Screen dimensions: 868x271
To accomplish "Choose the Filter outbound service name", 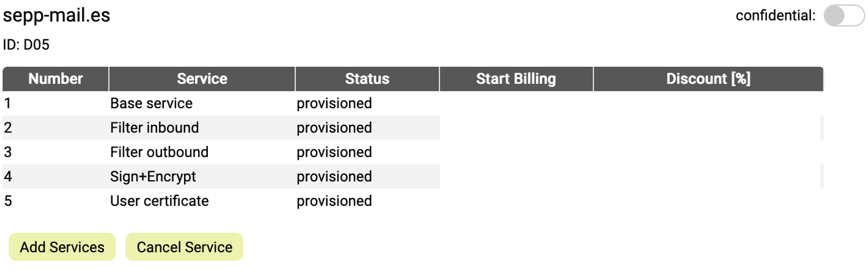I will tap(159, 152).
